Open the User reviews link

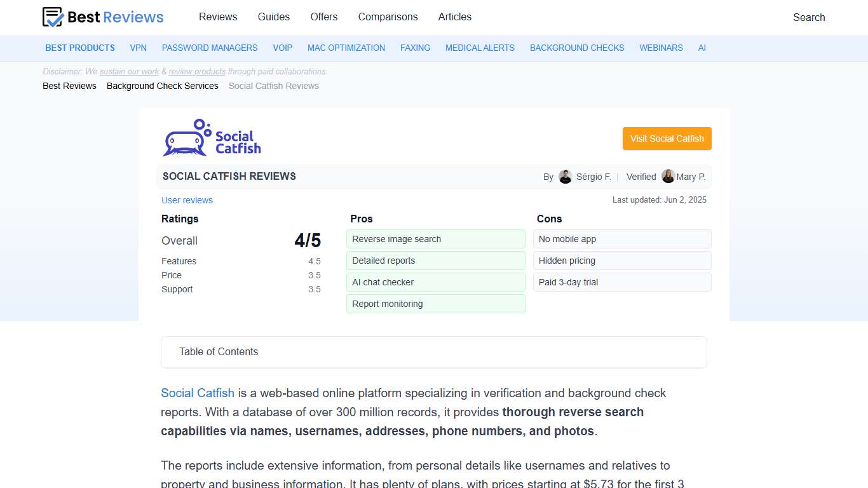click(187, 200)
